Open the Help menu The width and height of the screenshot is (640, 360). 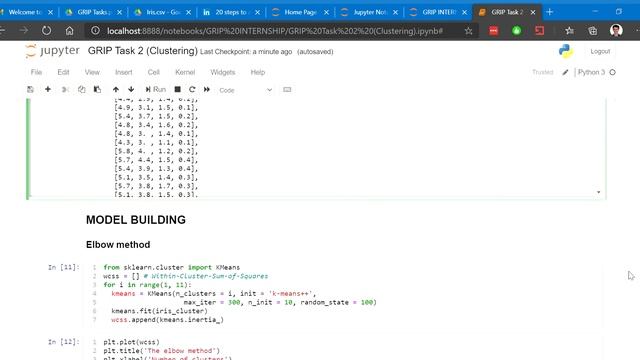tap(258, 72)
